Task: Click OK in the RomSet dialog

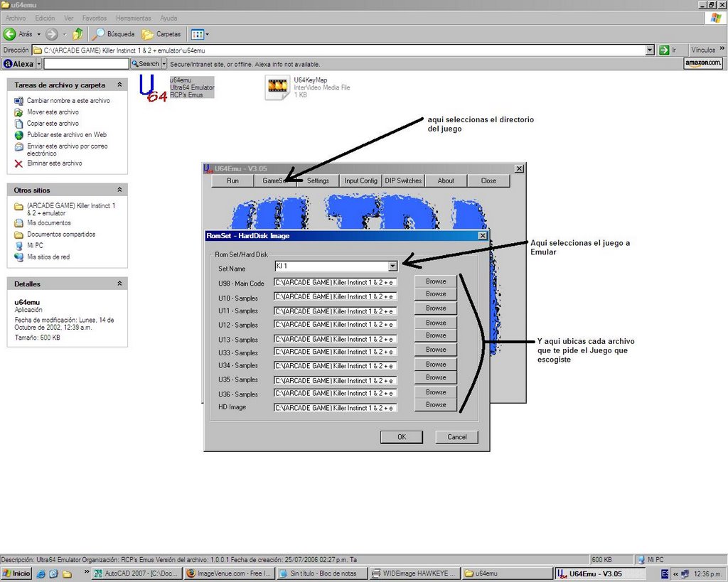Action: coord(402,437)
